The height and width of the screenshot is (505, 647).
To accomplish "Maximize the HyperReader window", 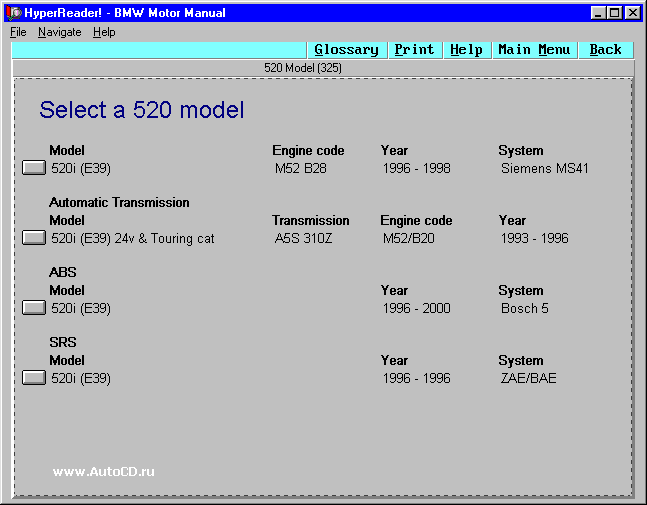I will coord(614,13).
